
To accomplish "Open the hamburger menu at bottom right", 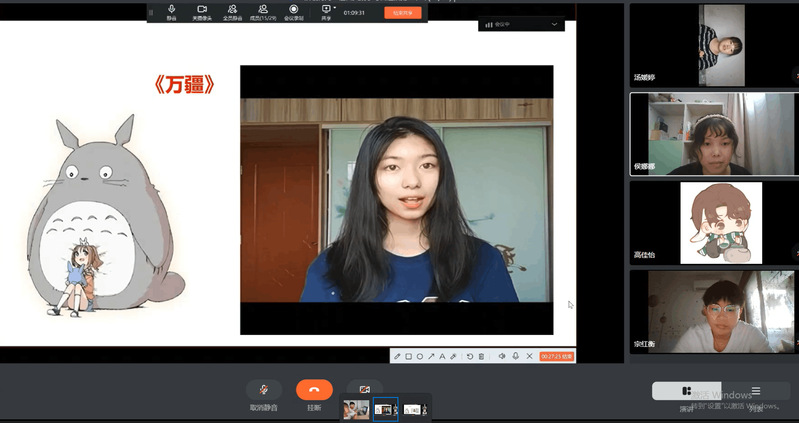I will pyautogui.click(x=756, y=391).
